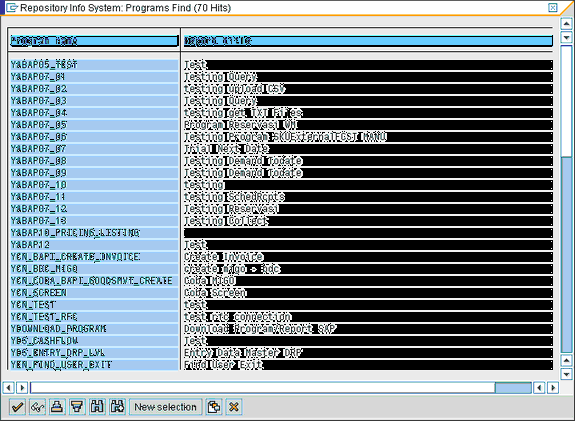Select program YEN_SCREEN
The image size is (575, 421).
94,293
